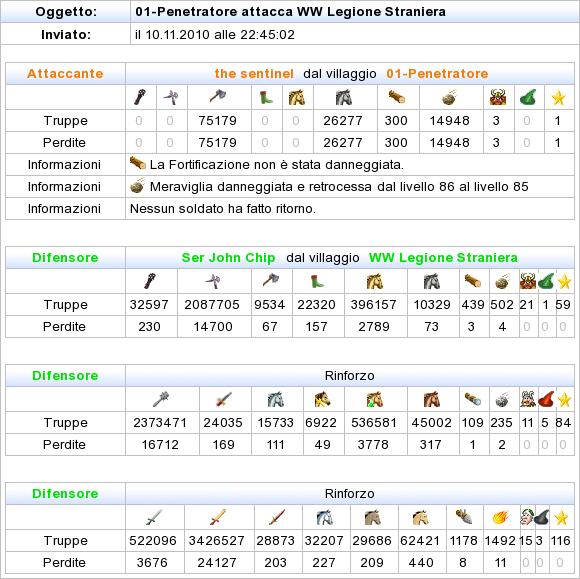
Task: Click Equites Caesaris icon above 62421
Action: [421, 517]
